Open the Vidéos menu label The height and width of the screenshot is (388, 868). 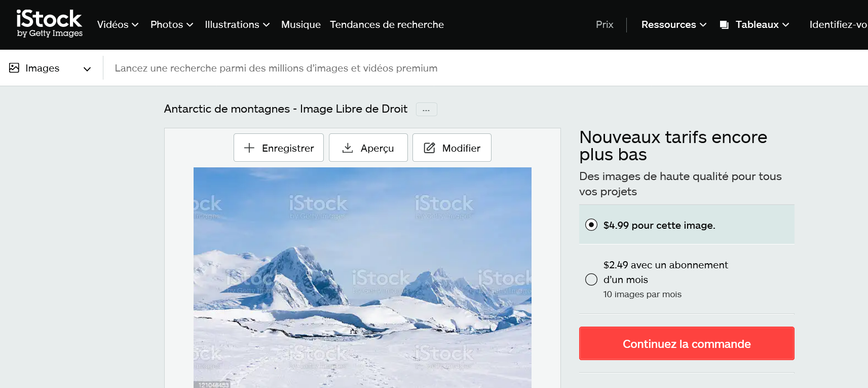pos(113,24)
